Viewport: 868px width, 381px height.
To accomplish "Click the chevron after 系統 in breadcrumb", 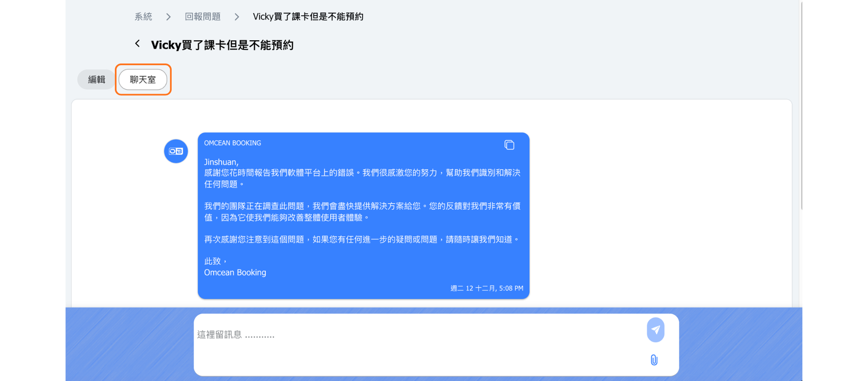I will click(x=169, y=17).
